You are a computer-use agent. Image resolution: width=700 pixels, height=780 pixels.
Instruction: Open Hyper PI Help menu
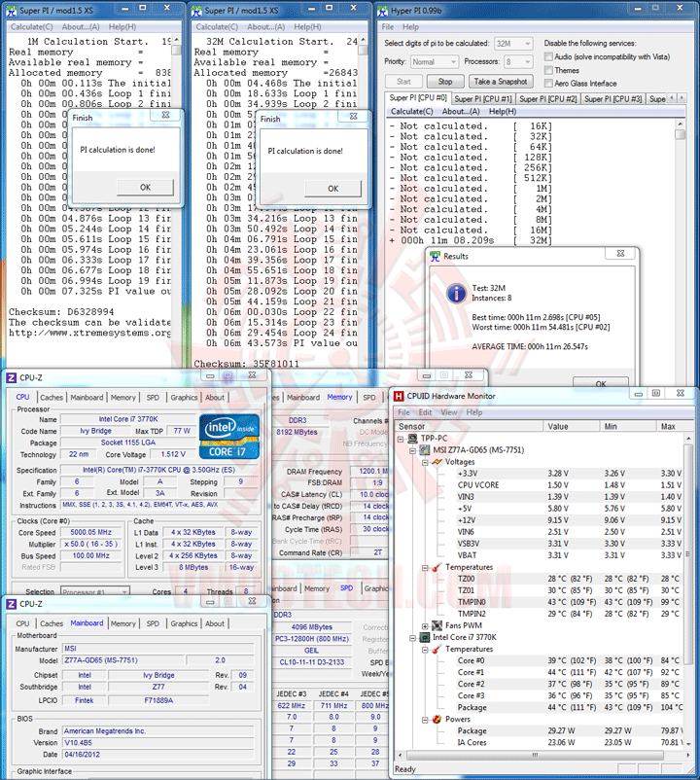coord(410,27)
